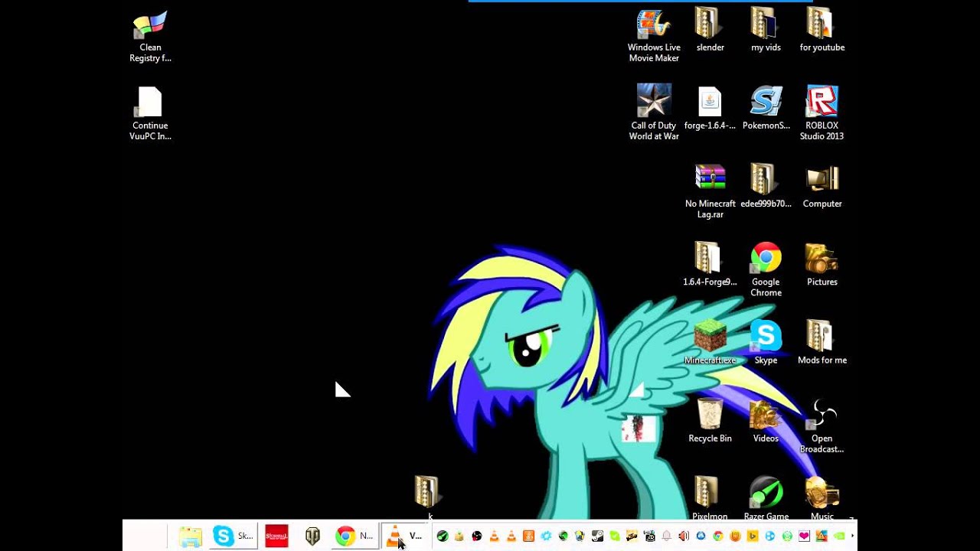Open the Computer desktop icon
This screenshot has width=980, height=551.
pos(822,187)
